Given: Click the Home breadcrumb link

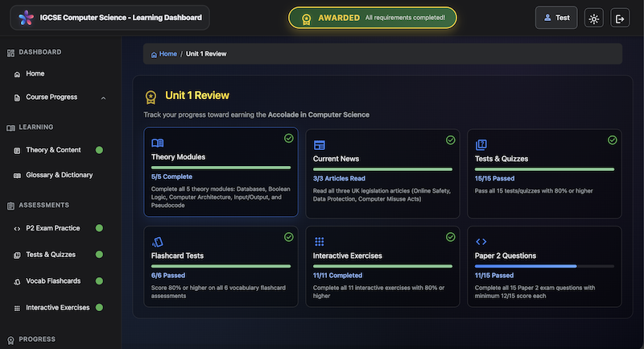Looking at the screenshot, I should pyautogui.click(x=164, y=54).
